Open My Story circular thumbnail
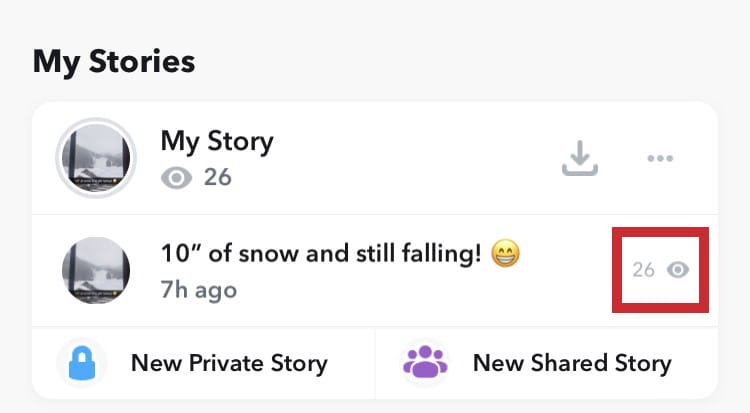This screenshot has height=413, width=750. (96, 158)
